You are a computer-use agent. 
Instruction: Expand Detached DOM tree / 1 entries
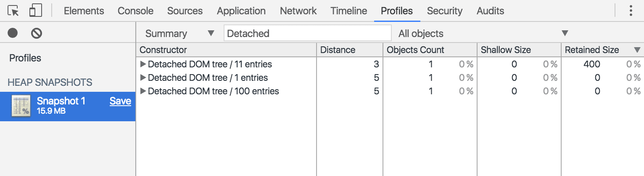(x=143, y=78)
